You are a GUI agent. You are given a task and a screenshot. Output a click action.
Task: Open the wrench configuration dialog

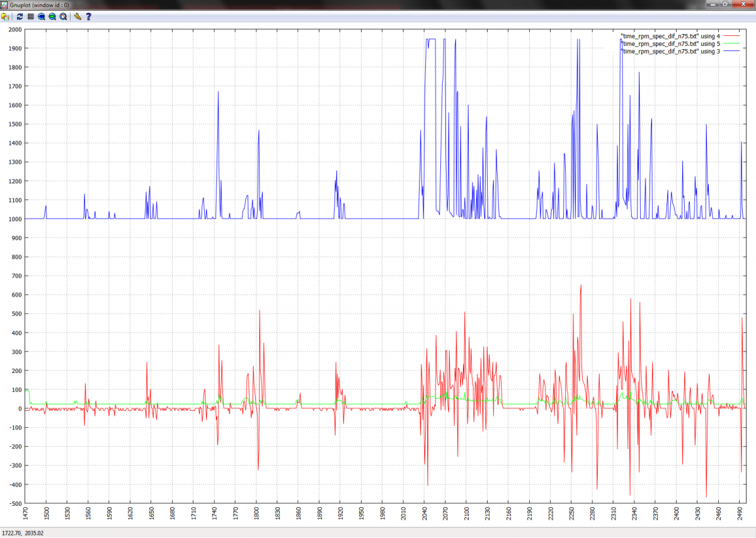(77, 16)
